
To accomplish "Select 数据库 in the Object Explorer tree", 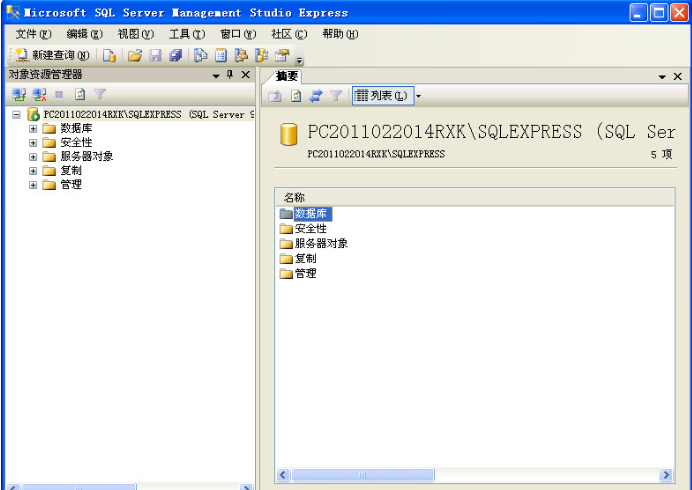I will (x=76, y=128).
